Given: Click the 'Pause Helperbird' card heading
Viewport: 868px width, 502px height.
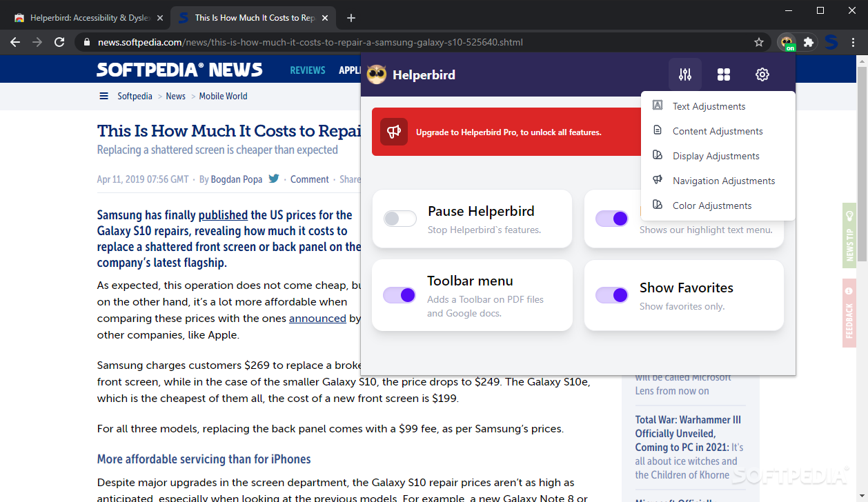Looking at the screenshot, I should coord(481,211).
